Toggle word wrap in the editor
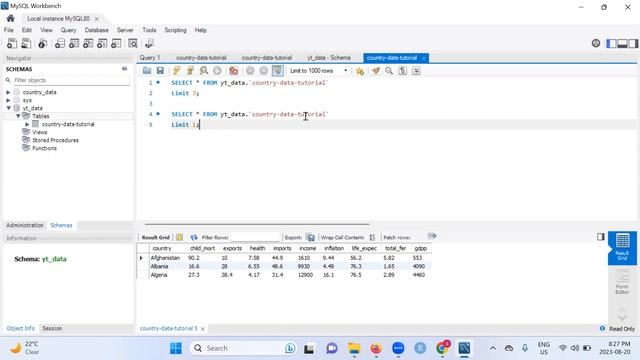This screenshot has width=640, height=360. tap(416, 71)
